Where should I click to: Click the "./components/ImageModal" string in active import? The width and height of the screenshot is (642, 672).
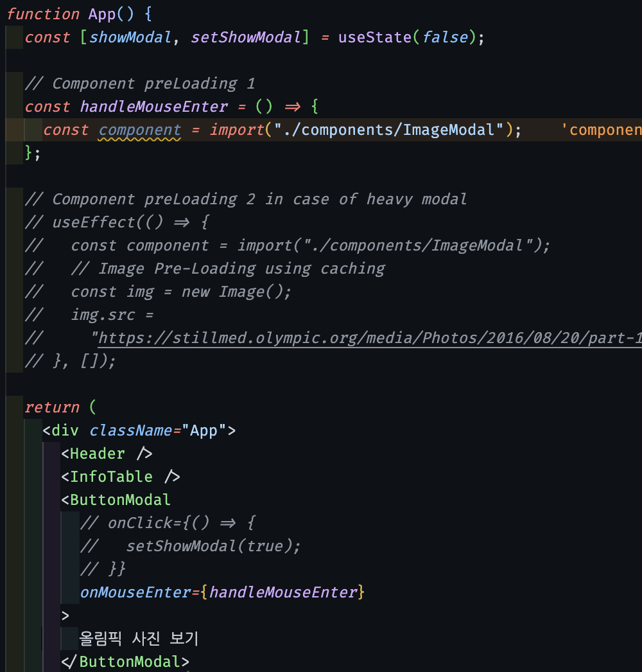pyautogui.click(x=389, y=130)
